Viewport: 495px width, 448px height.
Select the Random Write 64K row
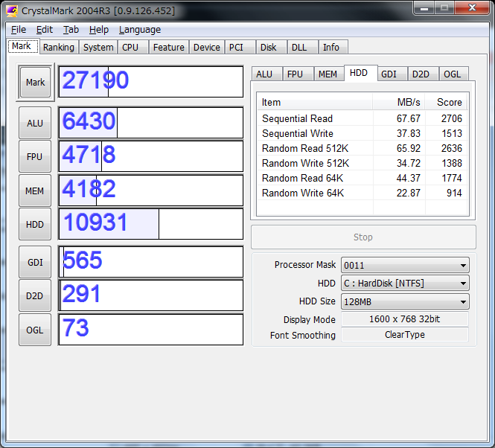pos(363,193)
